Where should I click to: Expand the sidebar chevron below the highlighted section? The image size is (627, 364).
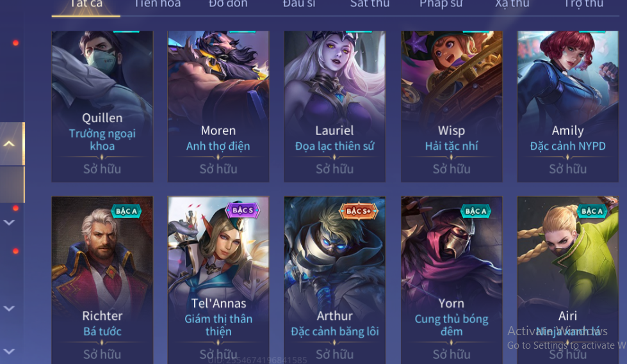point(9,222)
